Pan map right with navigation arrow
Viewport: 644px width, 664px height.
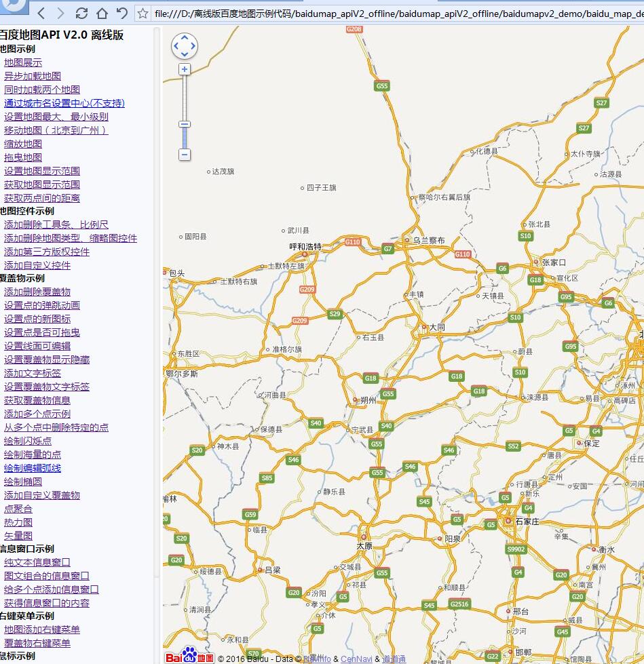192,47
